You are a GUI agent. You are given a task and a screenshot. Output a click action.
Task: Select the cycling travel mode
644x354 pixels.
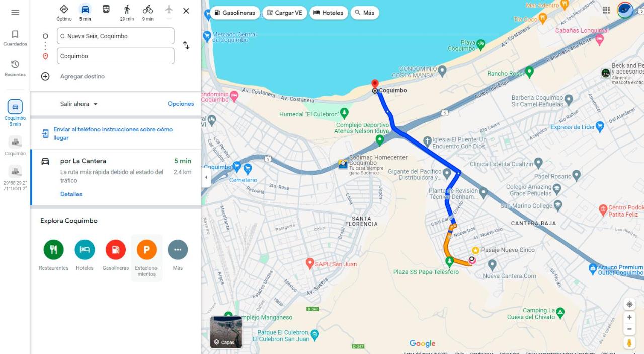(148, 13)
